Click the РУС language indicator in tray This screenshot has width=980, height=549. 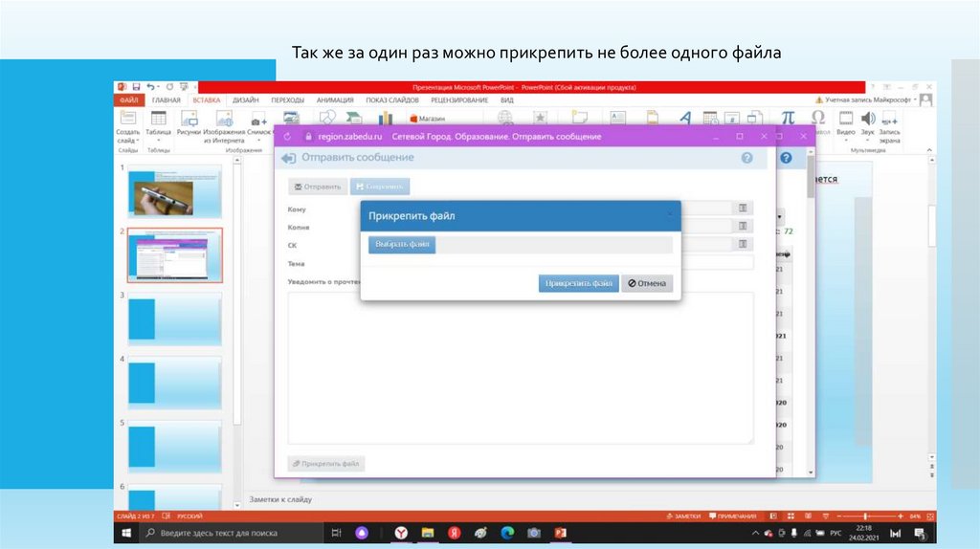pos(835,534)
